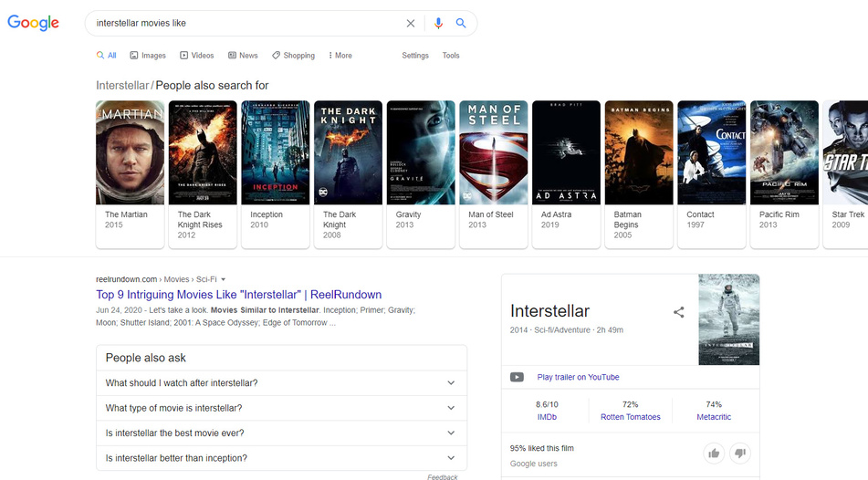The height and width of the screenshot is (480, 868).
Task: Click the Interstellar breadcrumb in the carousel heading
Action: click(x=122, y=85)
